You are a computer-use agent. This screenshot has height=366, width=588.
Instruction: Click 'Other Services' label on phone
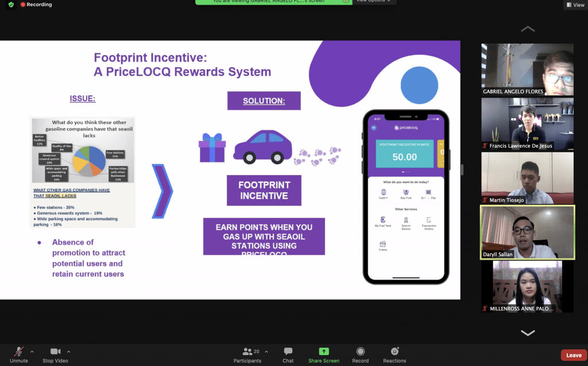click(x=406, y=209)
